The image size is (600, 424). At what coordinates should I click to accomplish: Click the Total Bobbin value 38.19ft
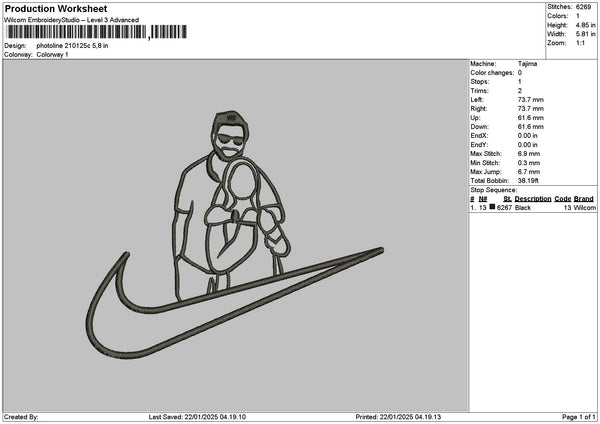click(x=528, y=181)
